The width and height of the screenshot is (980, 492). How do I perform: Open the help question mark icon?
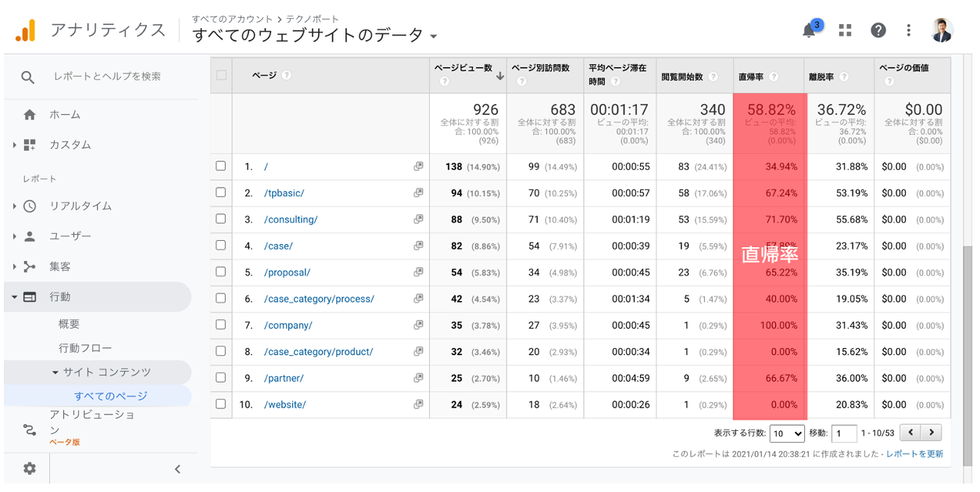(878, 31)
